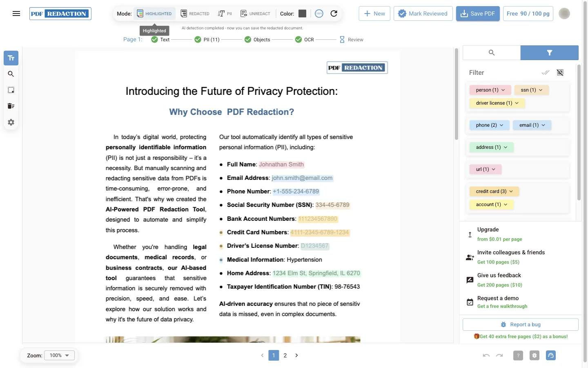Screen dimensions: 588x368
Task: Go to page 2
Action: click(x=285, y=355)
